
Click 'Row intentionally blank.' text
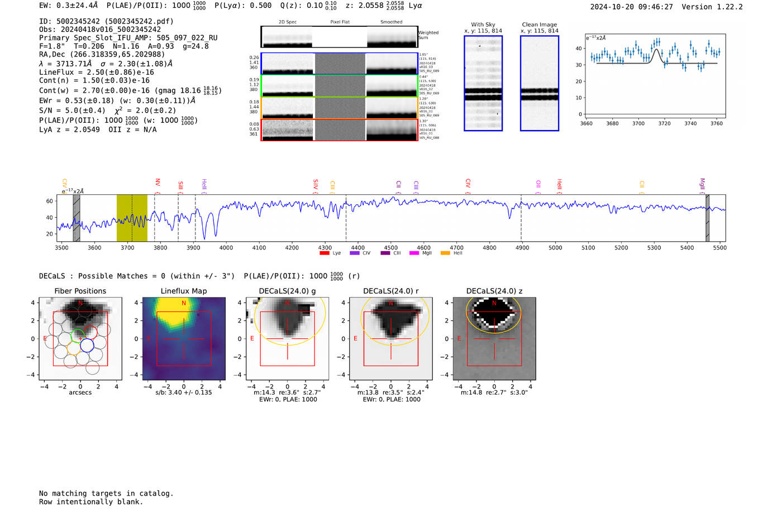pos(91,502)
